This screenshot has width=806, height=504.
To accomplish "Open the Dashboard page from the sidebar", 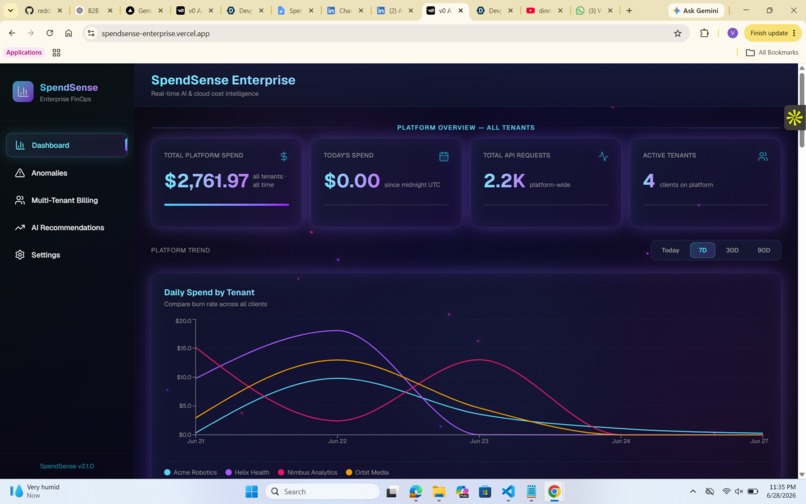I will [x=67, y=145].
